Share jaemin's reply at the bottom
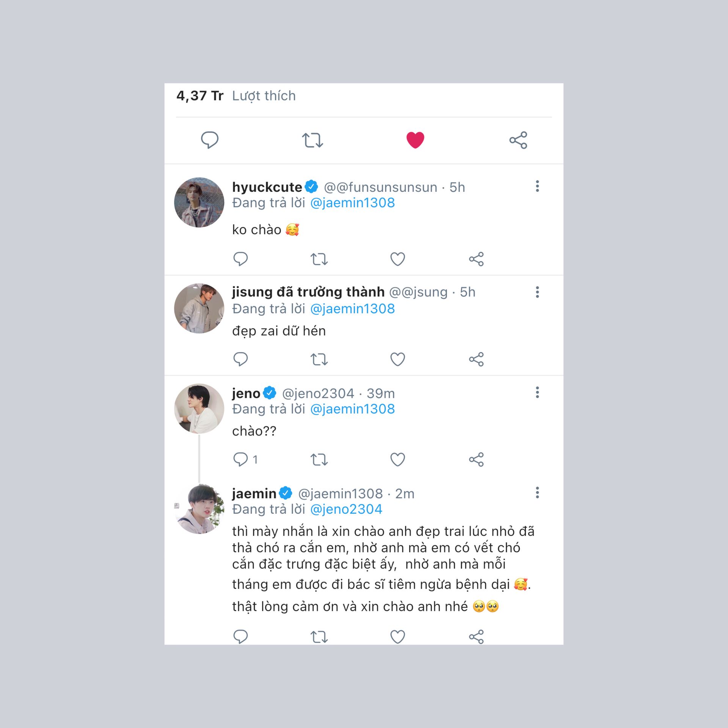The height and width of the screenshot is (728, 728). (x=476, y=637)
